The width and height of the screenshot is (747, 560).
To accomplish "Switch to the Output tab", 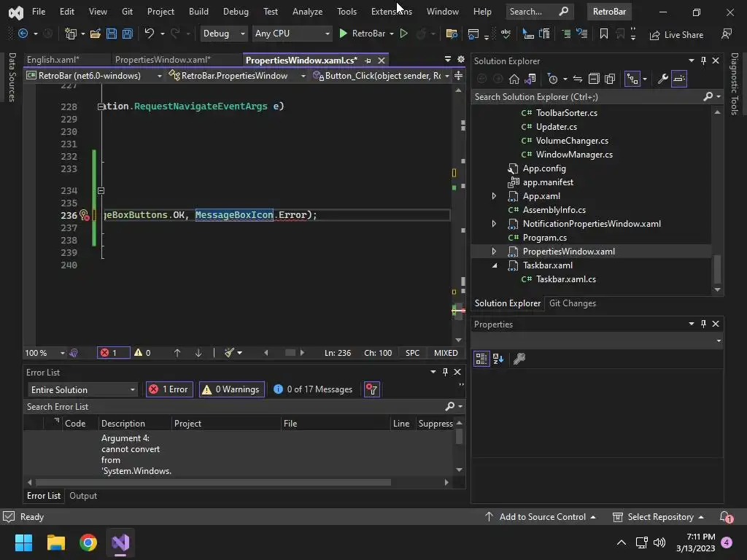I will click(83, 496).
